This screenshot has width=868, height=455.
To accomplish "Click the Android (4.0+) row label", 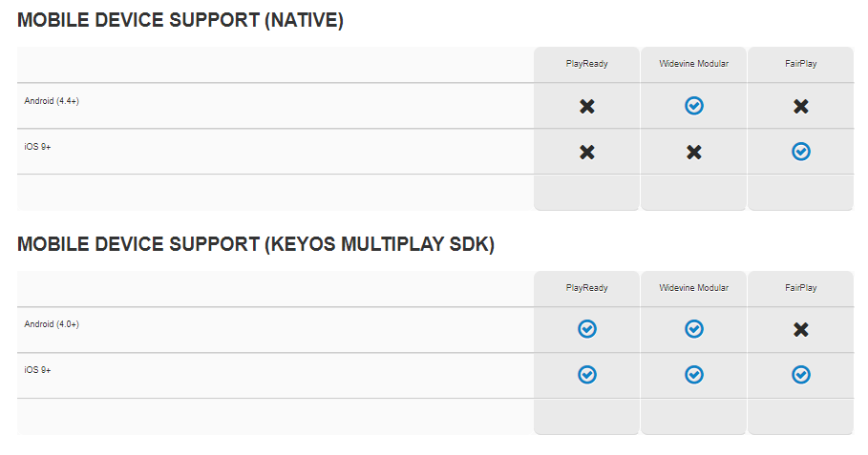I will [52, 324].
